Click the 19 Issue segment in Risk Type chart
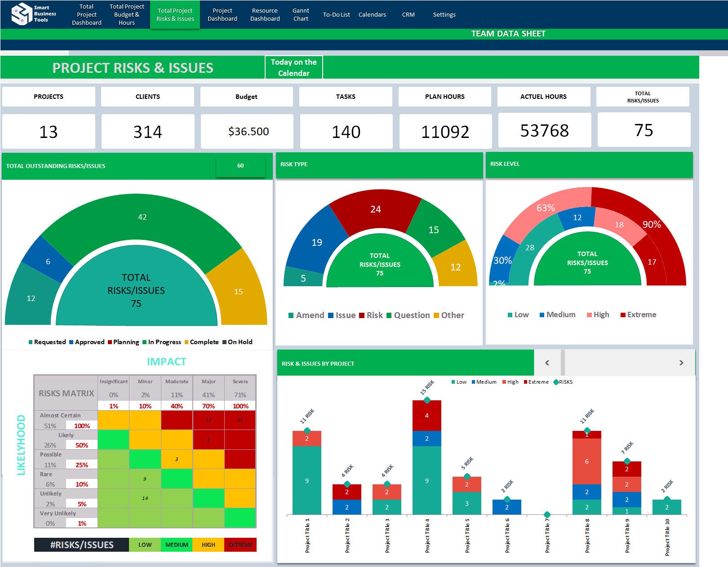This screenshot has height=567, width=728. tap(317, 243)
